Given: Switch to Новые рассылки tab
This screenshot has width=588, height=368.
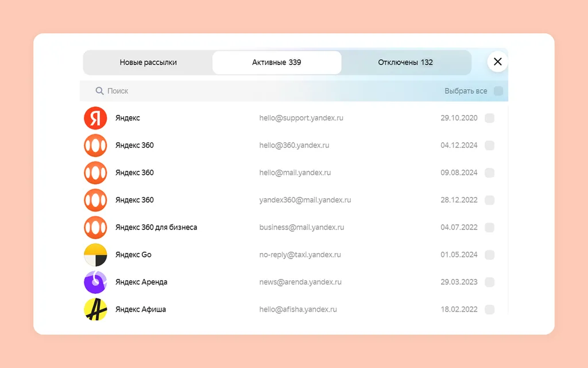Looking at the screenshot, I should [148, 62].
